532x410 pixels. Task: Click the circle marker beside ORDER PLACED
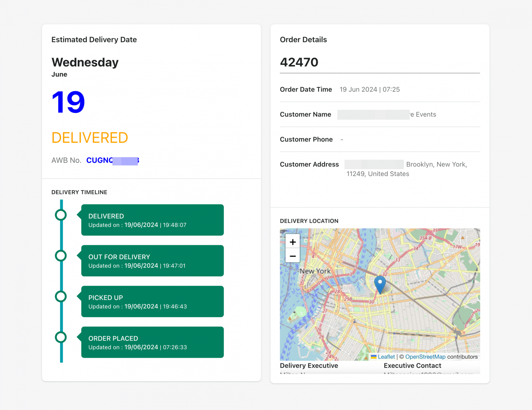tap(61, 337)
